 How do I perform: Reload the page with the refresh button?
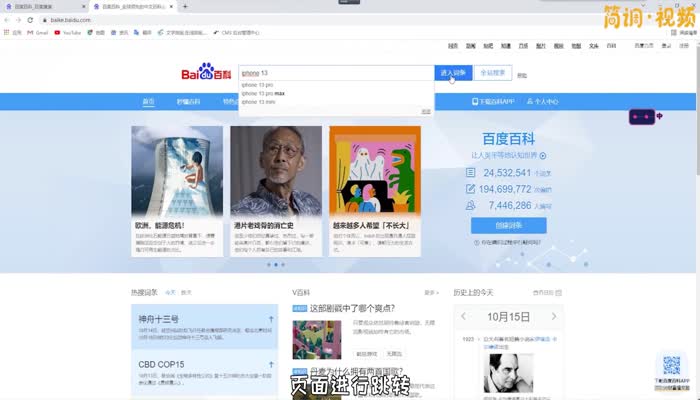click(31, 20)
